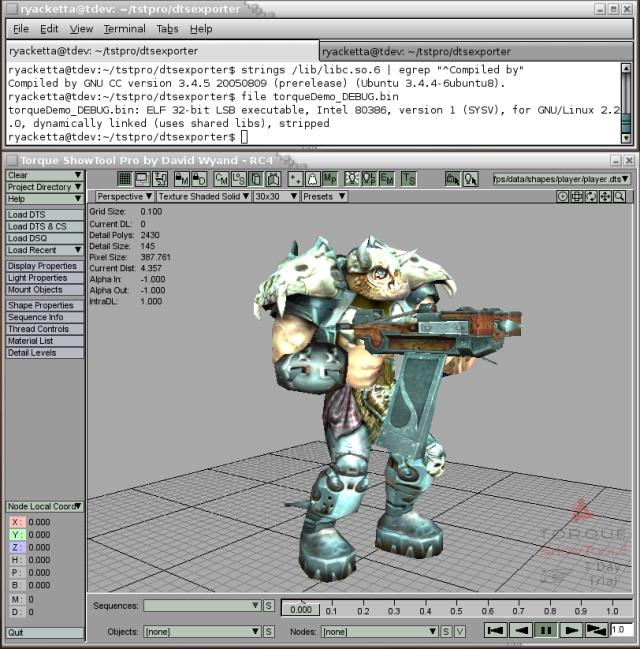The height and width of the screenshot is (649, 640).
Task: Click the S button next to Sequences
Action: click(x=269, y=606)
